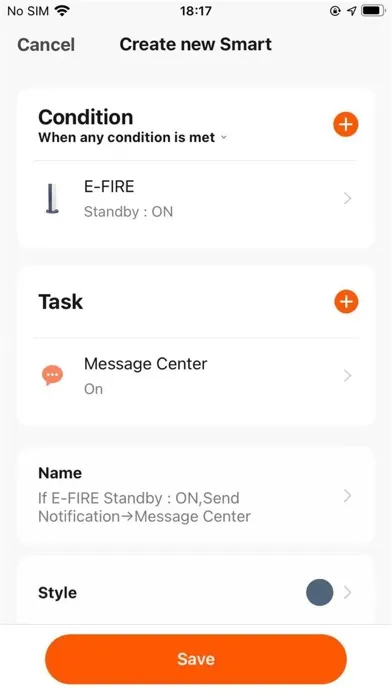Cancel creating the new Smart

point(46,45)
